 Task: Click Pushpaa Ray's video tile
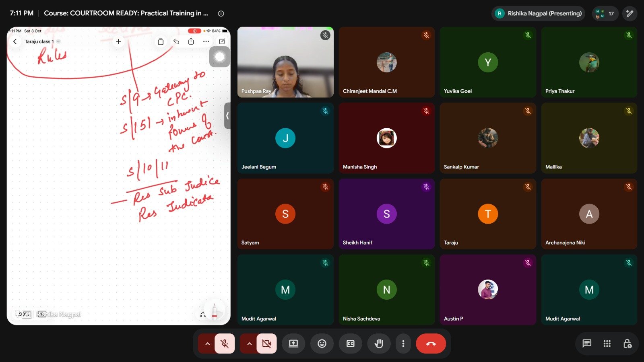click(x=285, y=62)
